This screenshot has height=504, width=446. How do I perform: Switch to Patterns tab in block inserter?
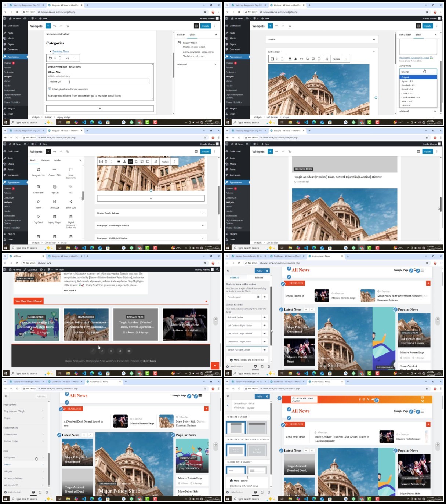[x=45, y=160]
